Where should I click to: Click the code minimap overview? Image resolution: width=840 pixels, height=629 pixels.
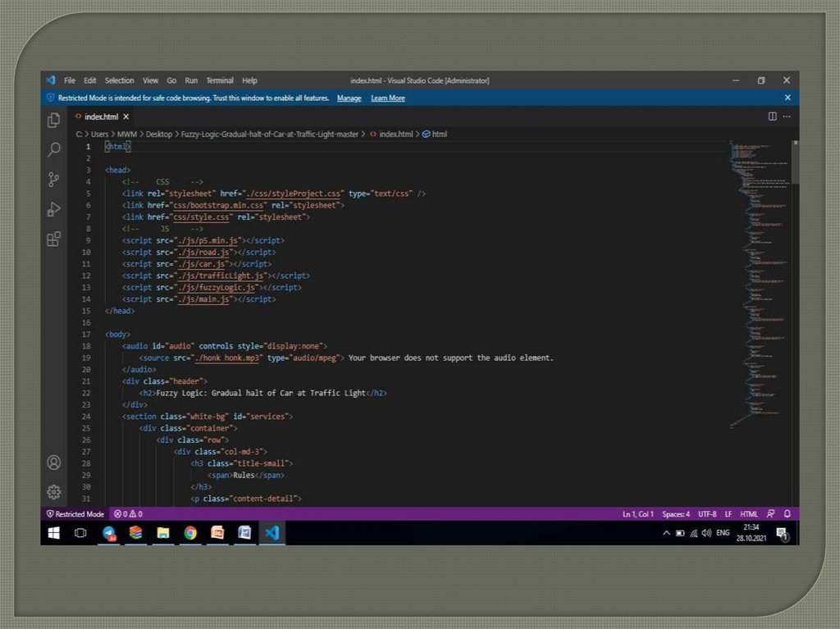(x=759, y=279)
